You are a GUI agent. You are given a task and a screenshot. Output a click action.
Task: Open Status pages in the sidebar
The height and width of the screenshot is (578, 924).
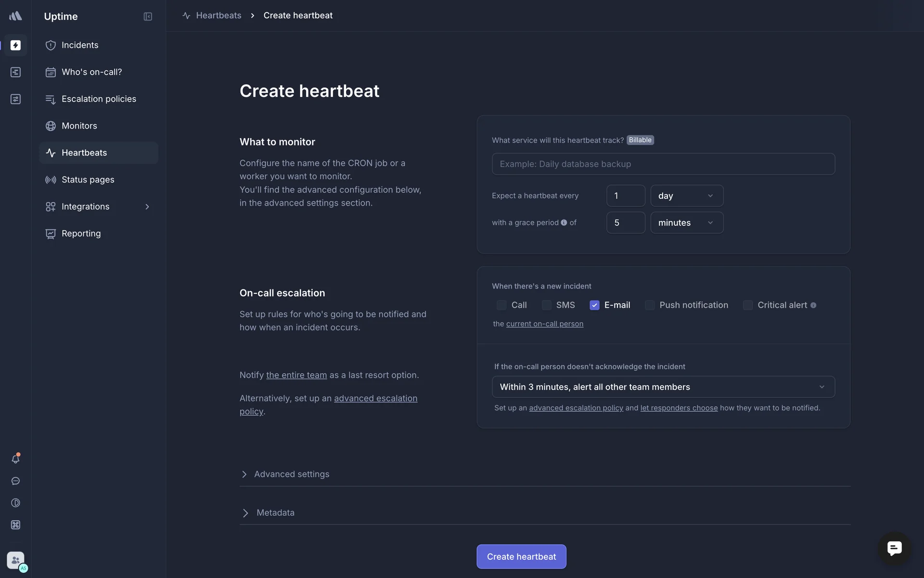click(88, 180)
